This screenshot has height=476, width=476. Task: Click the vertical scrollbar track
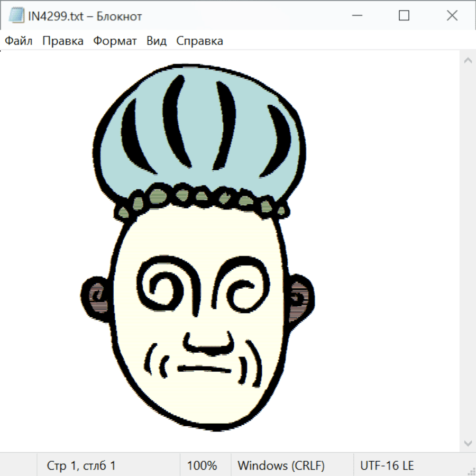click(x=468, y=251)
